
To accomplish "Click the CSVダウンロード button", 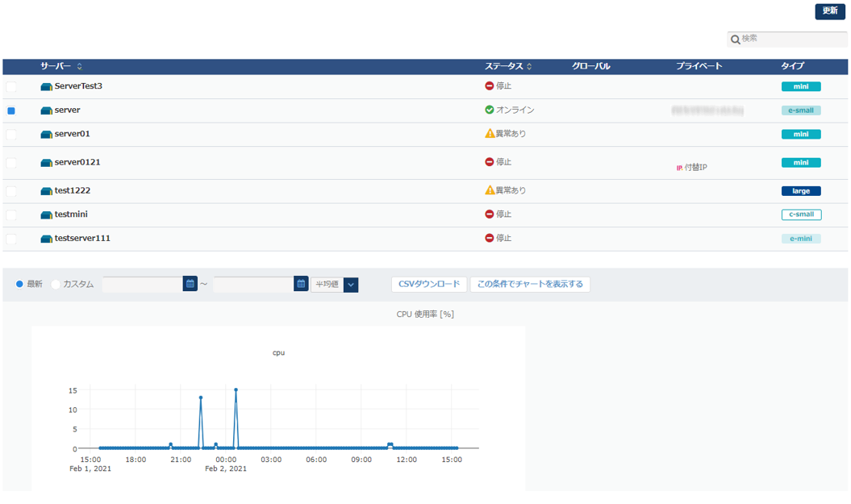I will click(428, 284).
